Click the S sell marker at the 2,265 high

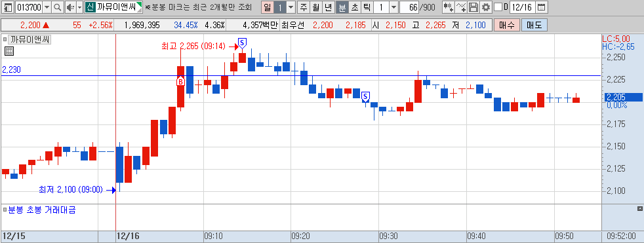click(243, 43)
